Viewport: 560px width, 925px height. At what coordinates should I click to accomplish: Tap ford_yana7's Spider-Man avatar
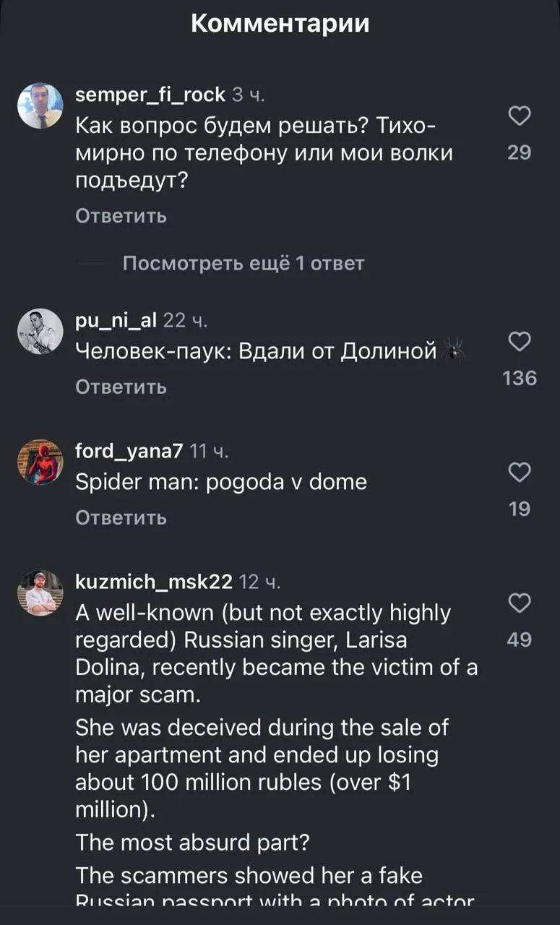point(40,462)
